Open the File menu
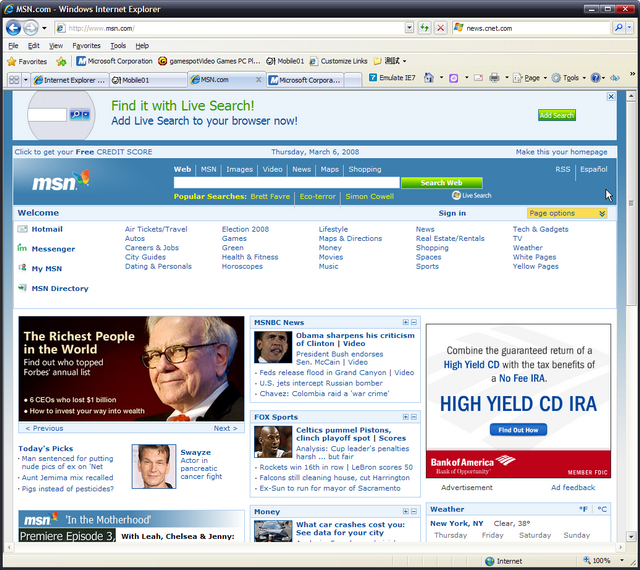The width and height of the screenshot is (640, 570). coord(13,45)
